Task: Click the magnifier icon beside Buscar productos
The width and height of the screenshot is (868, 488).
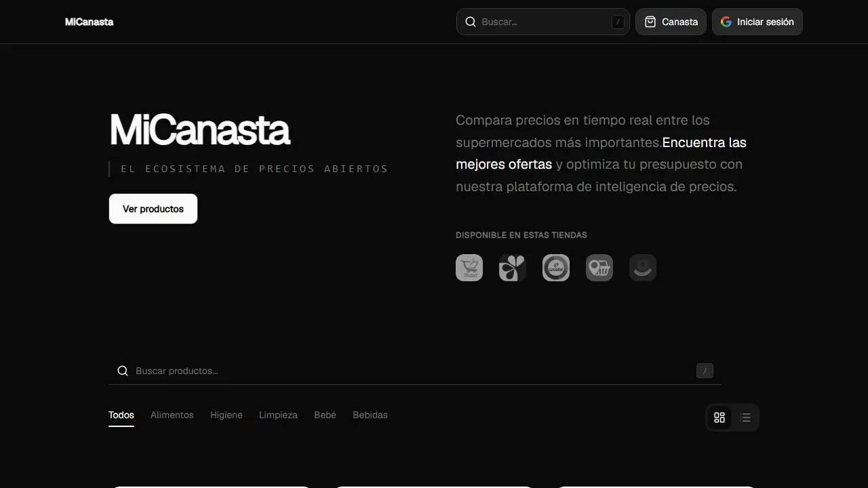Action: [123, 371]
